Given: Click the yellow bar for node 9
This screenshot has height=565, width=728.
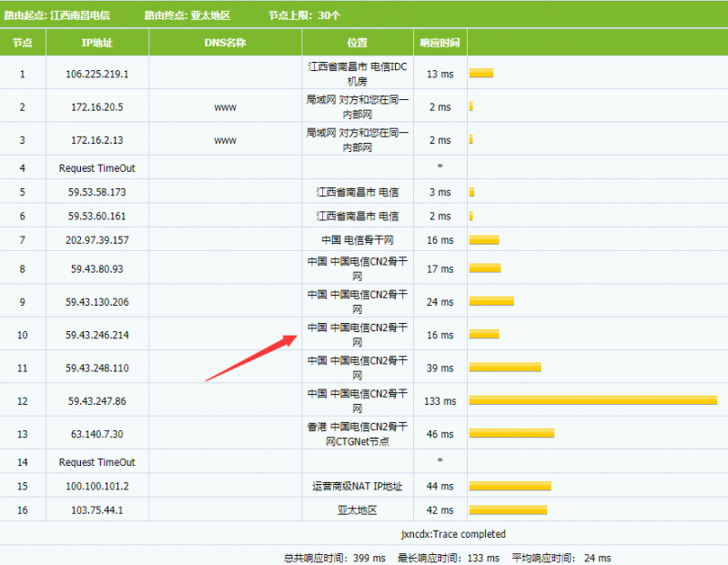Looking at the screenshot, I should [491, 301].
